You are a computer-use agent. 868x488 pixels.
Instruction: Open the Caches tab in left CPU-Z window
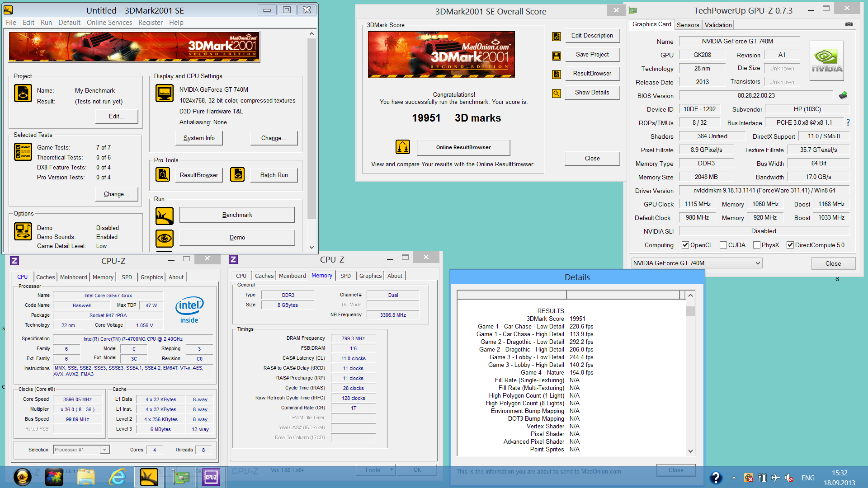45,277
